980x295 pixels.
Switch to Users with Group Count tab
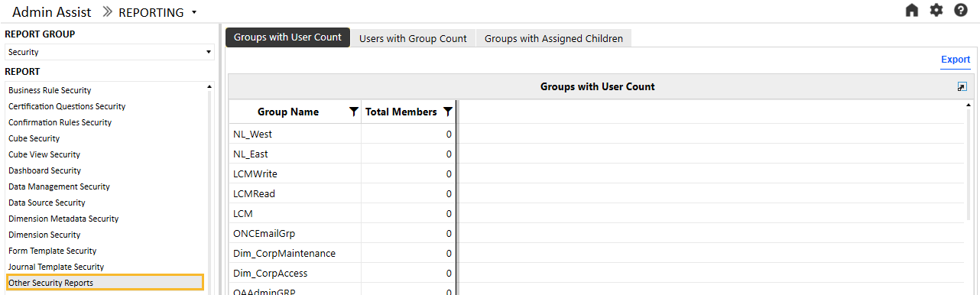[x=413, y=38]
